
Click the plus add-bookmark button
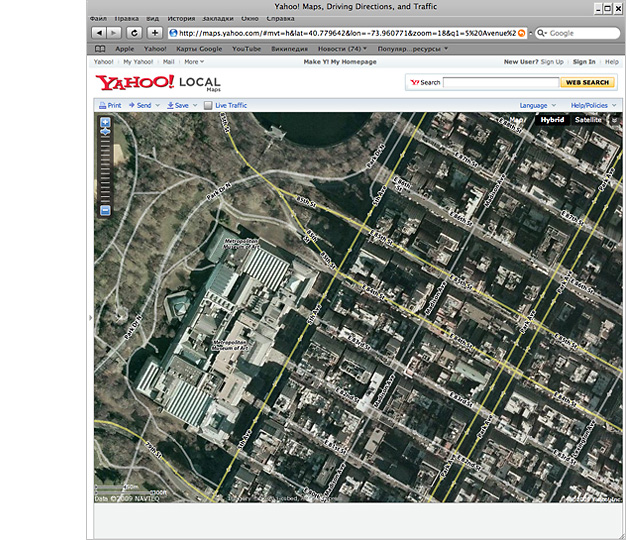154,33
